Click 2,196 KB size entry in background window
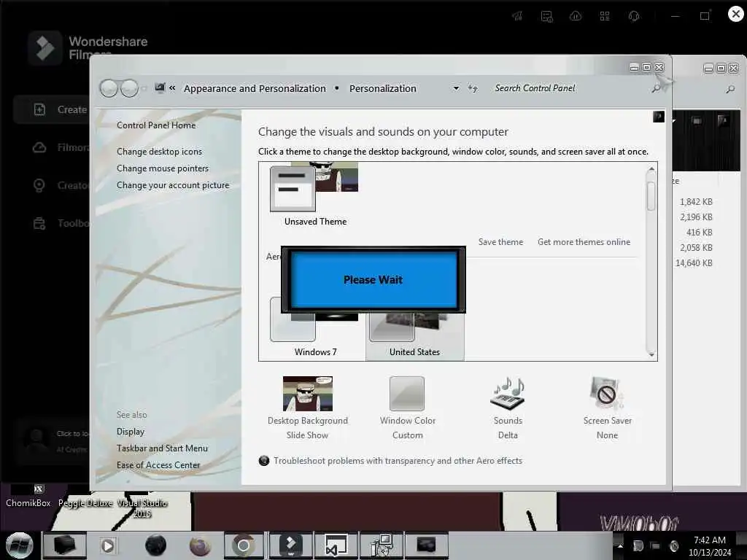Screen dimensions: 747x560 pos(696,217)
